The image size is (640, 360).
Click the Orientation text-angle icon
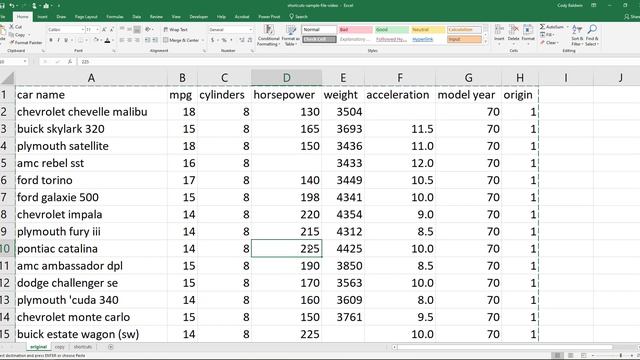click(x=148, y=29)
